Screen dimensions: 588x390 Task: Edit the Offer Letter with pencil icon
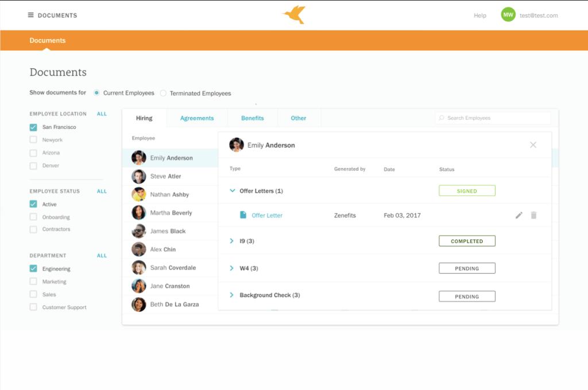(x=519, y=215)
